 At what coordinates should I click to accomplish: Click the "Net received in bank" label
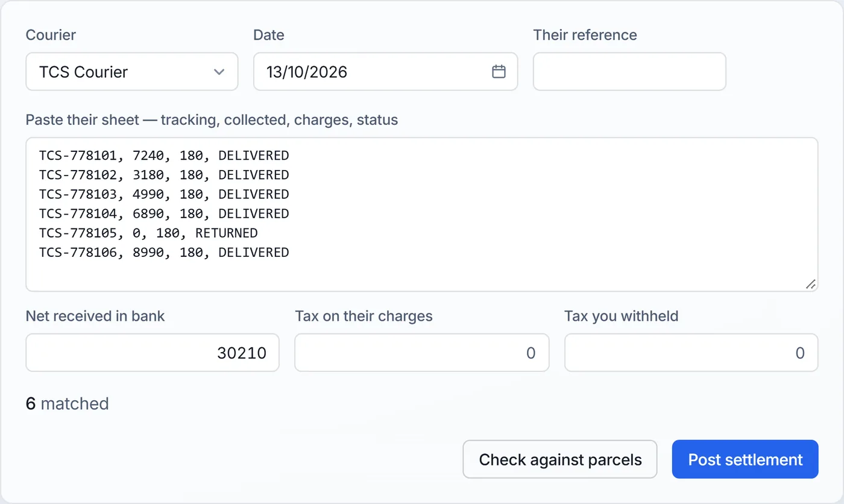pos(95,316)
